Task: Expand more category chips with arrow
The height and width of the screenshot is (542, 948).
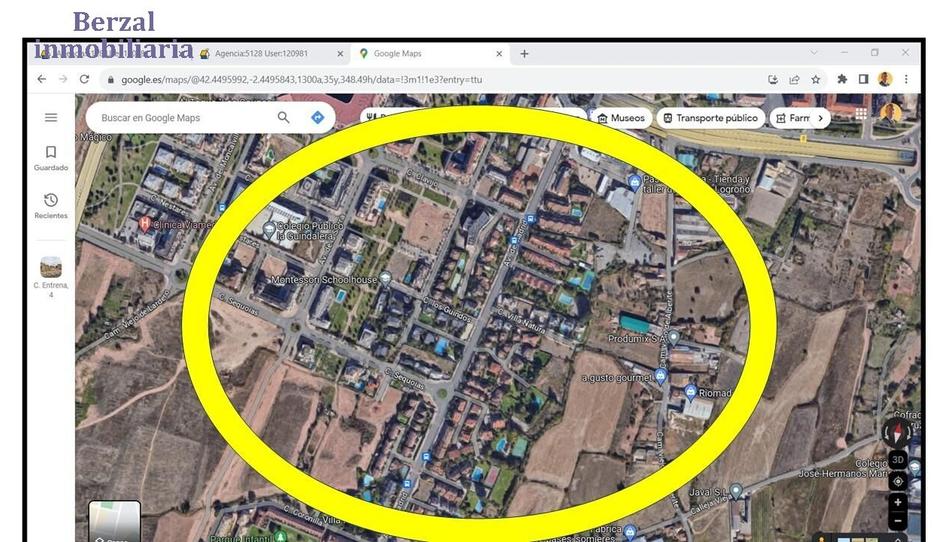Action: 821,118
